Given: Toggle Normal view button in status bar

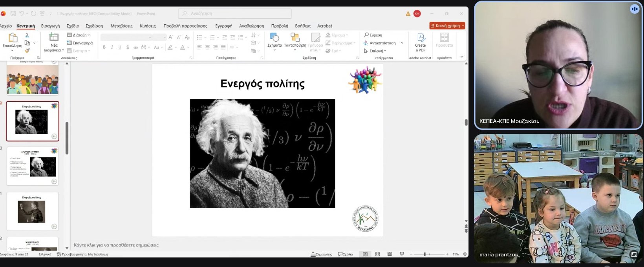Looking at the screenshot, I should 365,254.
